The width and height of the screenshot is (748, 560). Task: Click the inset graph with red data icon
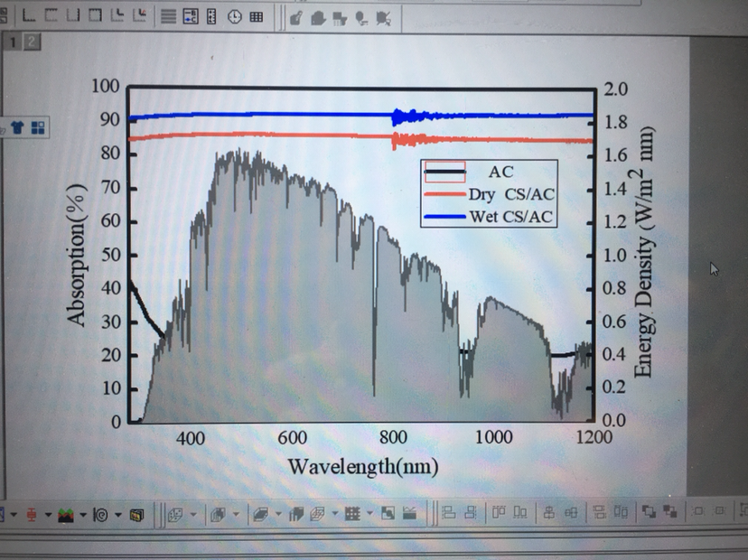click(x=139, y=15)
